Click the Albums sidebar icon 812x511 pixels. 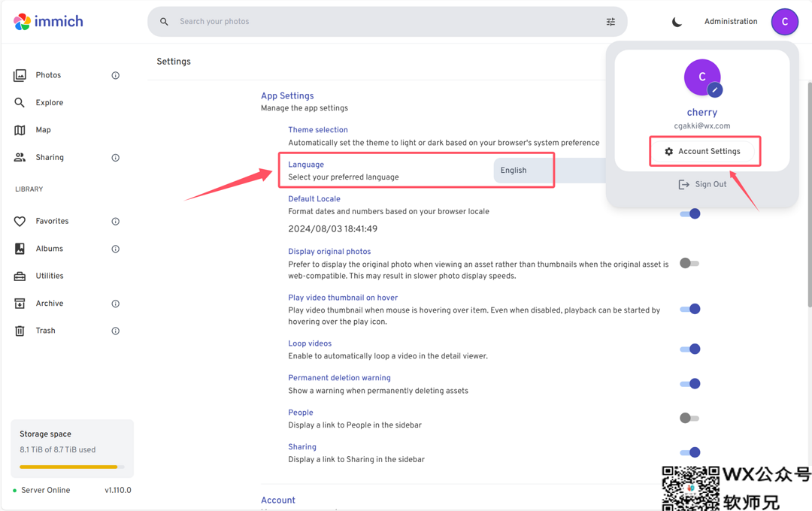pos(20,249)
